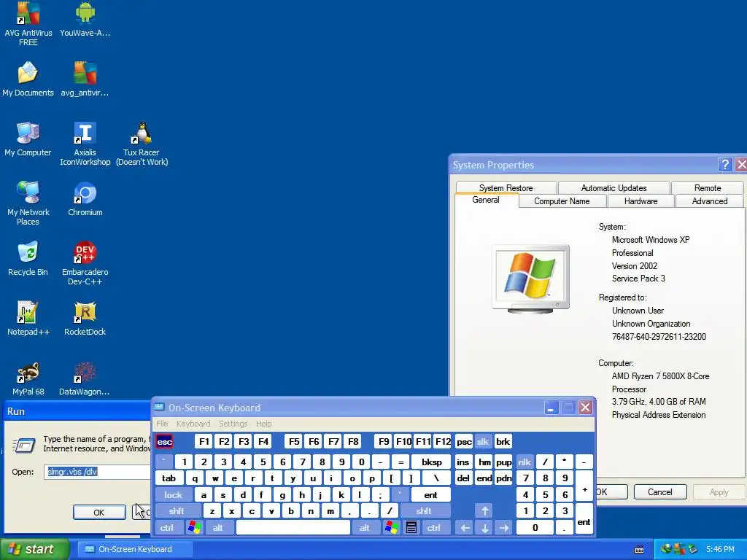Image resolution: width=747 pixels, height=560 pixels.
Task: Click the space bar on On-Screen Keyboard
Action: coord(293,528)
